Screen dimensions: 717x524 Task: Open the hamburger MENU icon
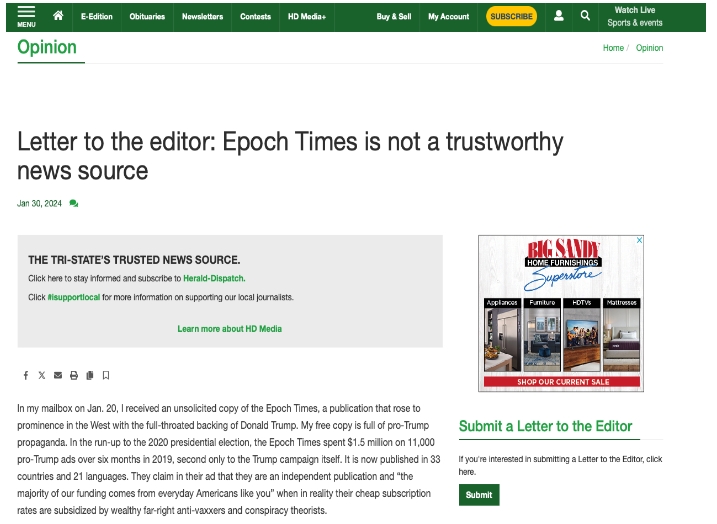[26, 17]
